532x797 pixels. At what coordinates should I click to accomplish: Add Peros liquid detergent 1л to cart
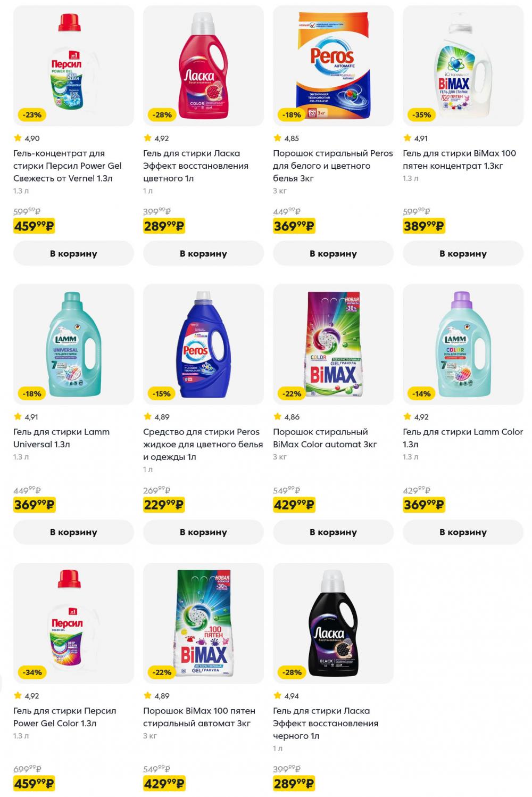click(203, 532)
